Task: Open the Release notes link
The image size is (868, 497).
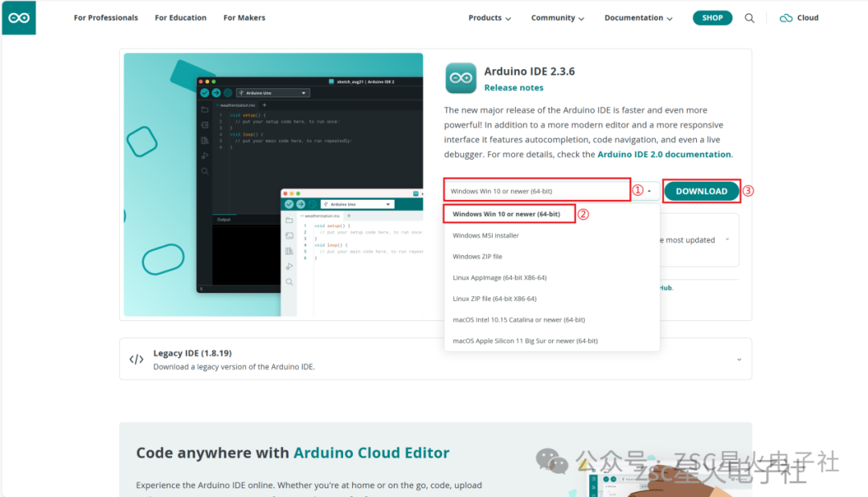Action: click(514, 88)
